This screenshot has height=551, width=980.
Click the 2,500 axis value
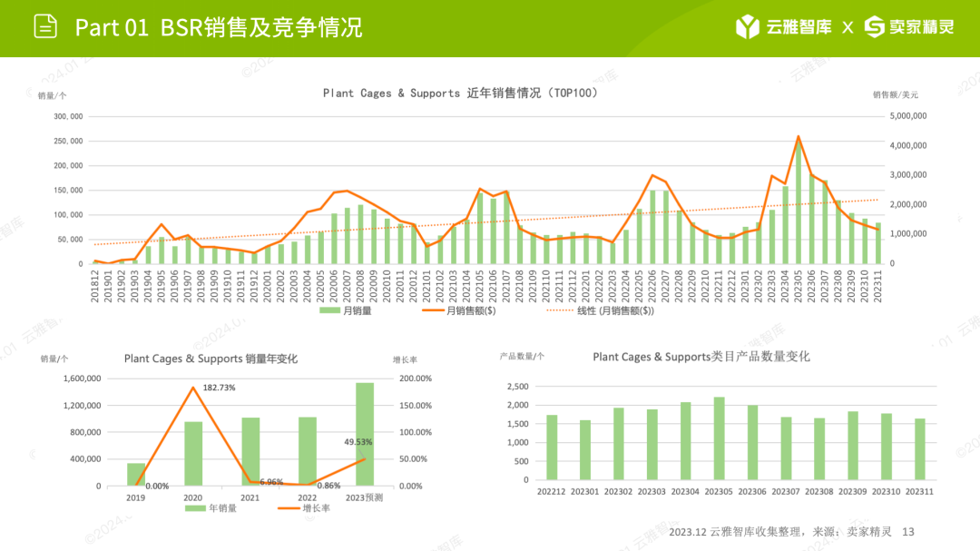click(x=517, y=387)
